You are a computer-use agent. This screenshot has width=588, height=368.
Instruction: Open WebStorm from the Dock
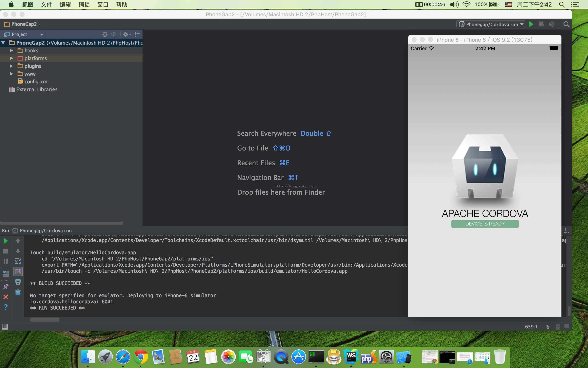[351, 357]
